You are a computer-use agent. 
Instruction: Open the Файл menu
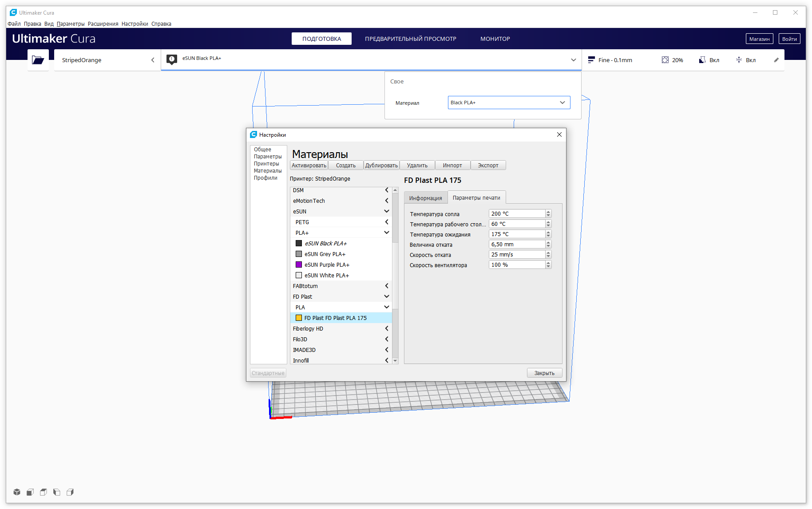[14, 24]
